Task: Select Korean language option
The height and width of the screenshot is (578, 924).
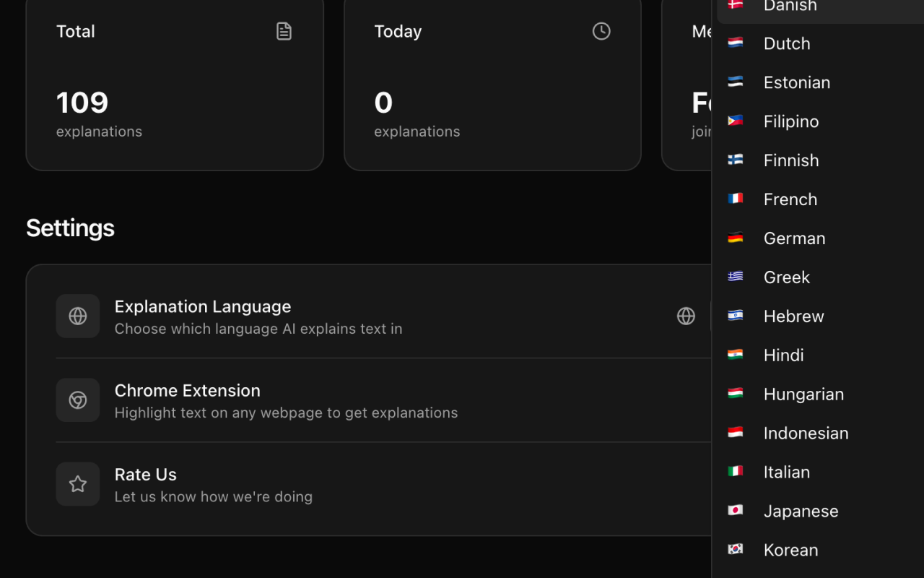Action: pos(820,551)
